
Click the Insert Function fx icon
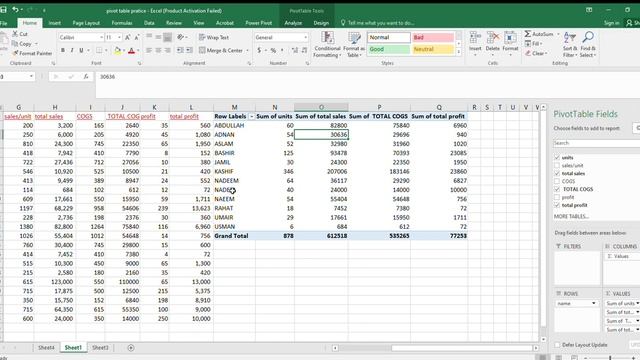pos(86,76)
